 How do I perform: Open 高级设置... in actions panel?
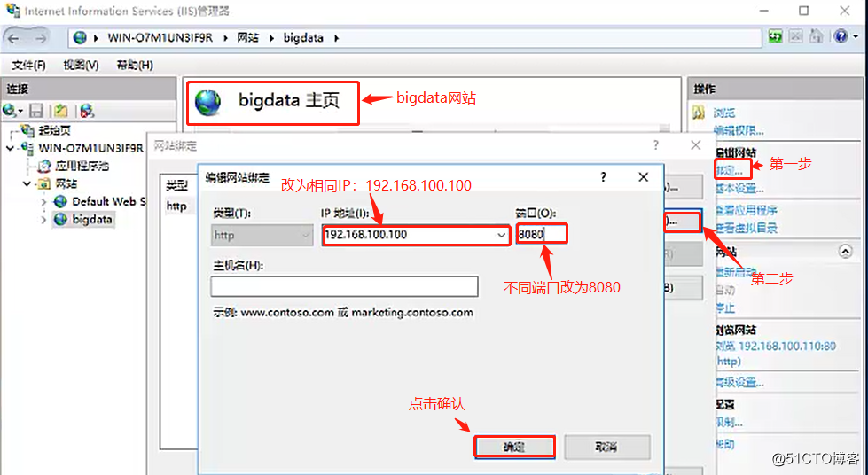[739, 383]
